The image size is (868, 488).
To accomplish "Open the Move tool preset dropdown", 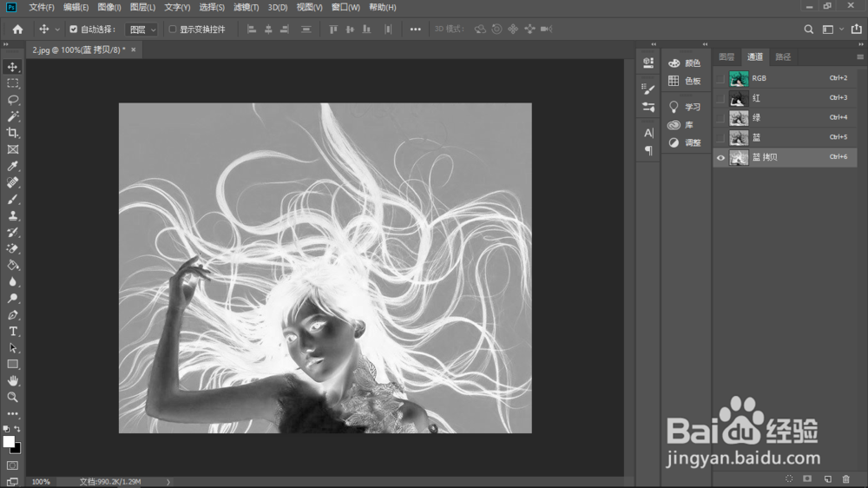I will (57, 30).
